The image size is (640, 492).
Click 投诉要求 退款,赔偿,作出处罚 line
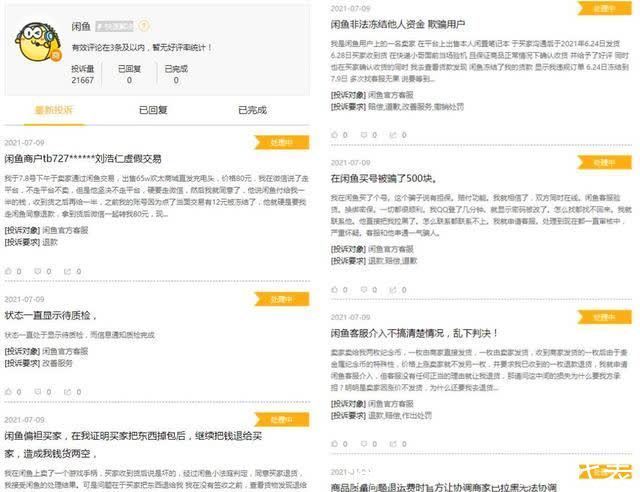[381, 415]
